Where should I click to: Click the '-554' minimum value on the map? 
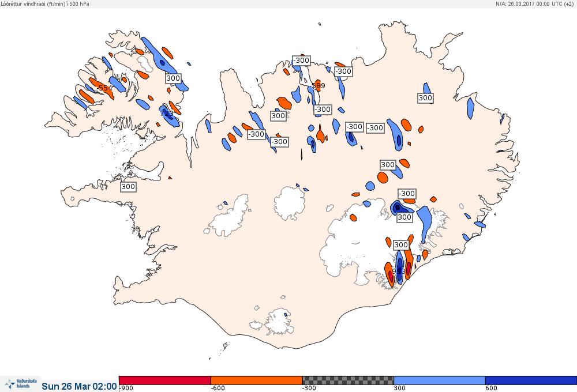104,88
